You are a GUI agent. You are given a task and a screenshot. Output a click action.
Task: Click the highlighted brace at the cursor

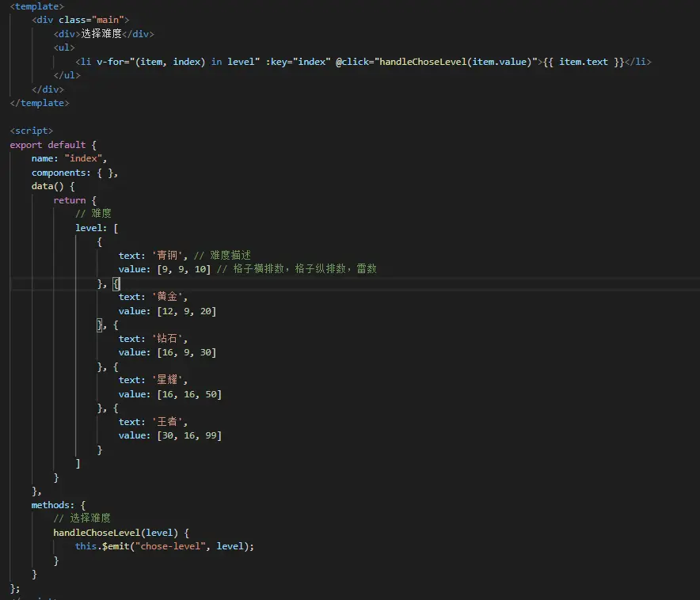(116, 283)
